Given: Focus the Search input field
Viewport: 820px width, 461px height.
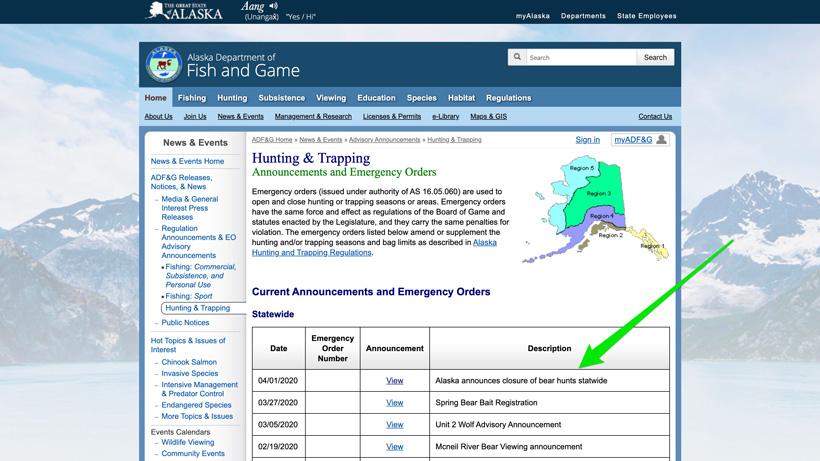Looking at the screenshot, I should tap(581, 57).
